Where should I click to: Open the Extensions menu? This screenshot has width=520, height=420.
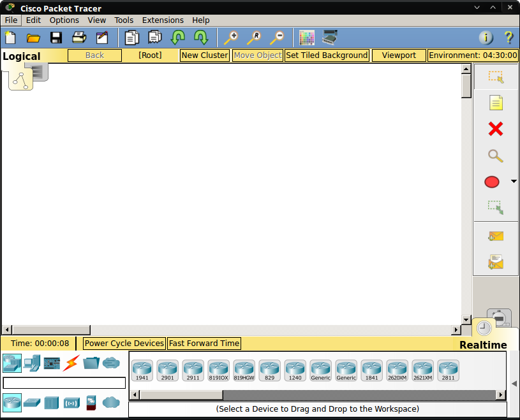click(163, 20)
